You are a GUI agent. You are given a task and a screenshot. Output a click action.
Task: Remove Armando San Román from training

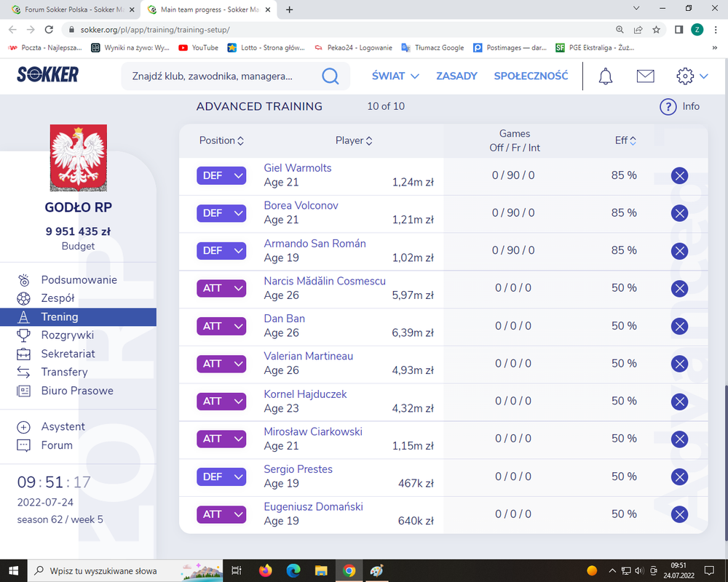click(679, 250)
